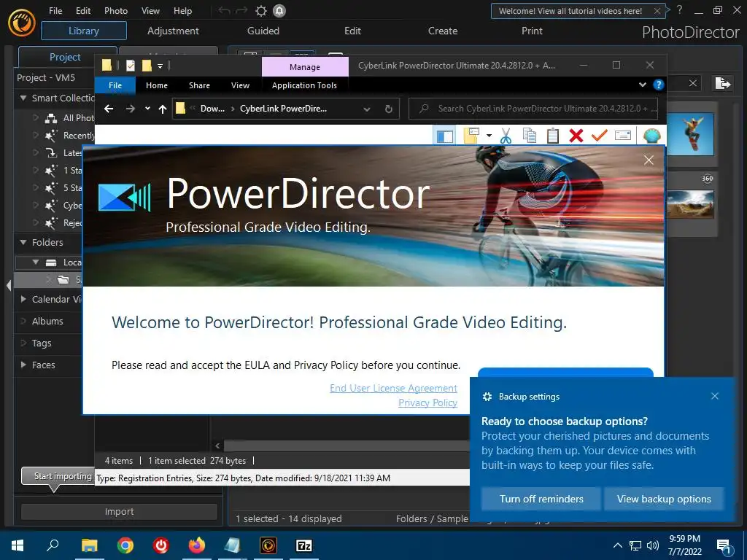
Task: Go up one folder in Explorer
Action: (163, 109)
